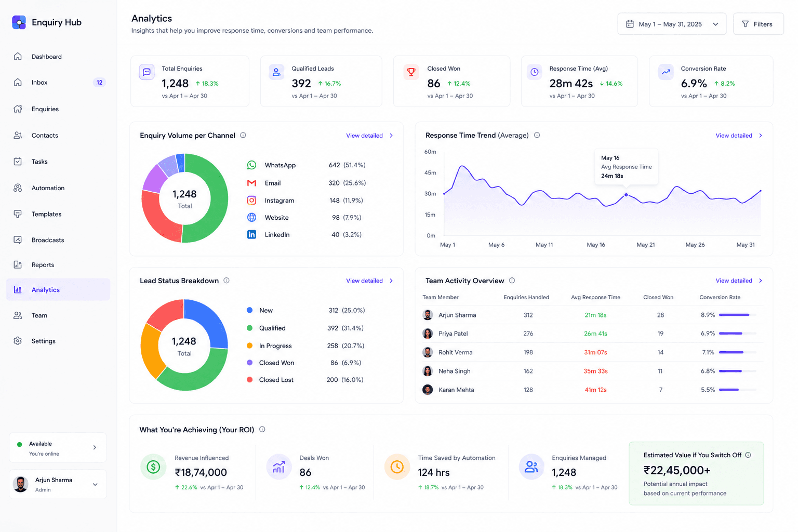Viewport: 798px width, 532px height.
Task: Click Arjun Sharma's avatar in the team table
Action: pos(428,315)
